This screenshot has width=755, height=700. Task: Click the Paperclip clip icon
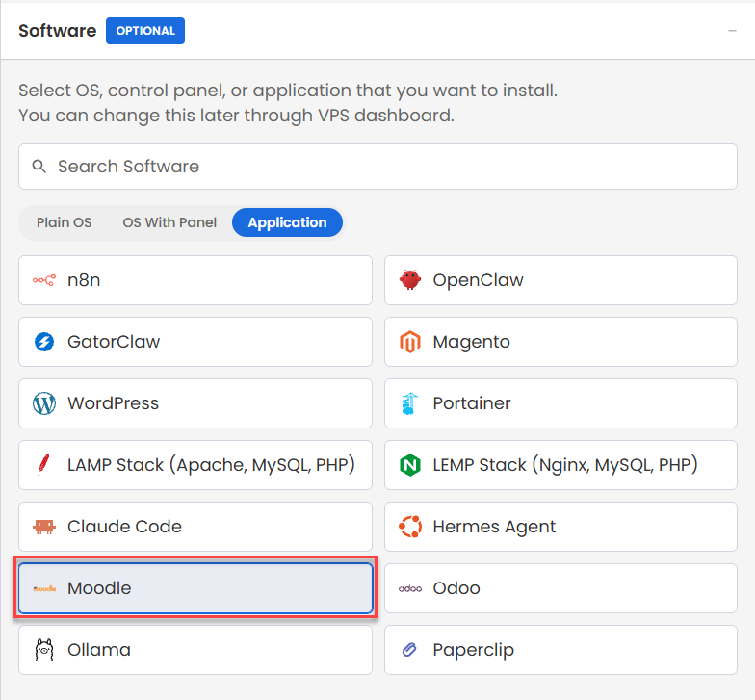pos(410,650)
